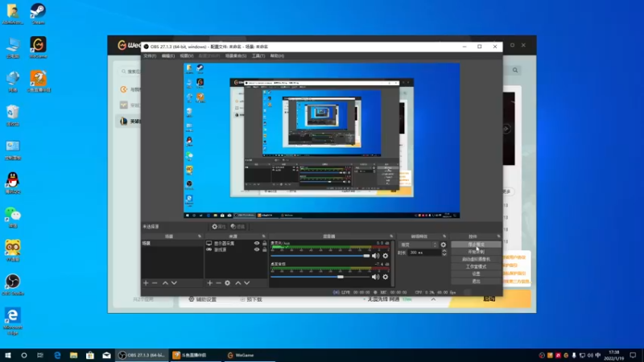Open WeGame desktop shortcut
Screen dimensions: 644x362
point(38,47)
